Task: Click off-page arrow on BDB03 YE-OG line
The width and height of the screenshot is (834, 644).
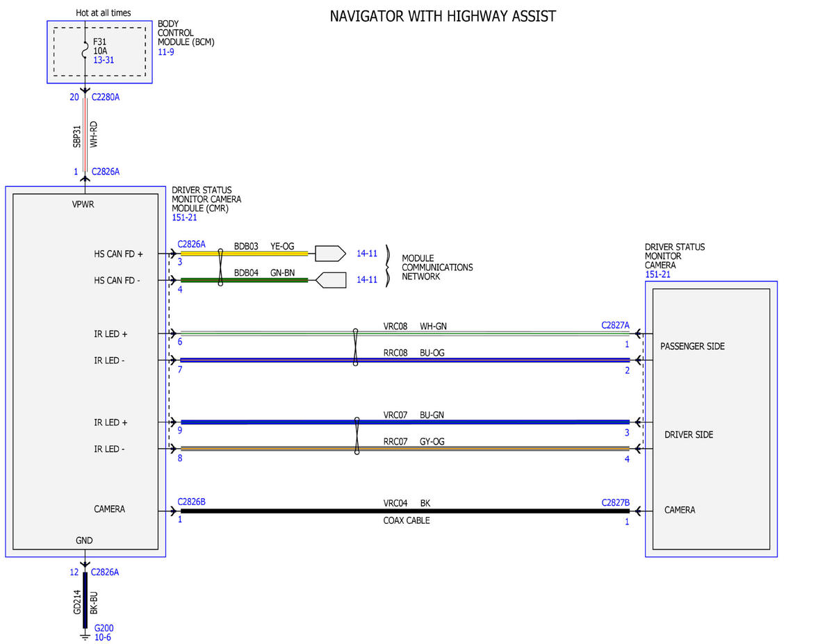Action: pyautogui.click(x=330, y=254)
